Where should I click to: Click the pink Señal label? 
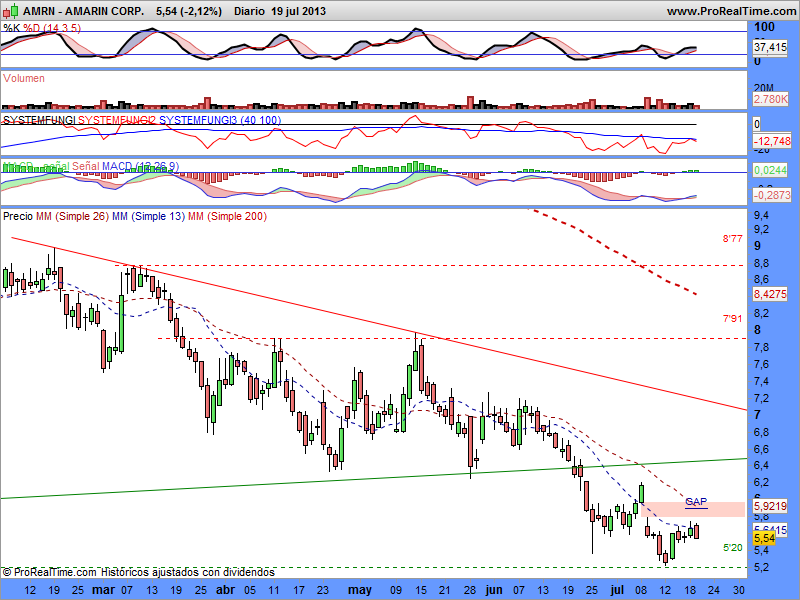click(x=86, y=166)
